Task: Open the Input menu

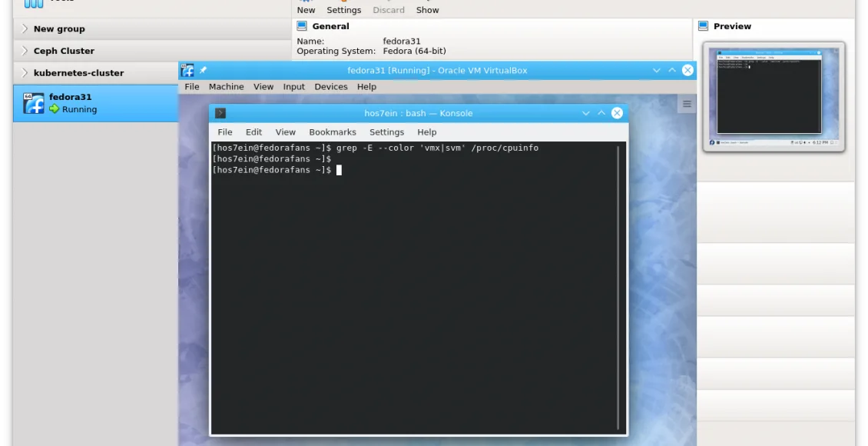Action: point(294,86)
